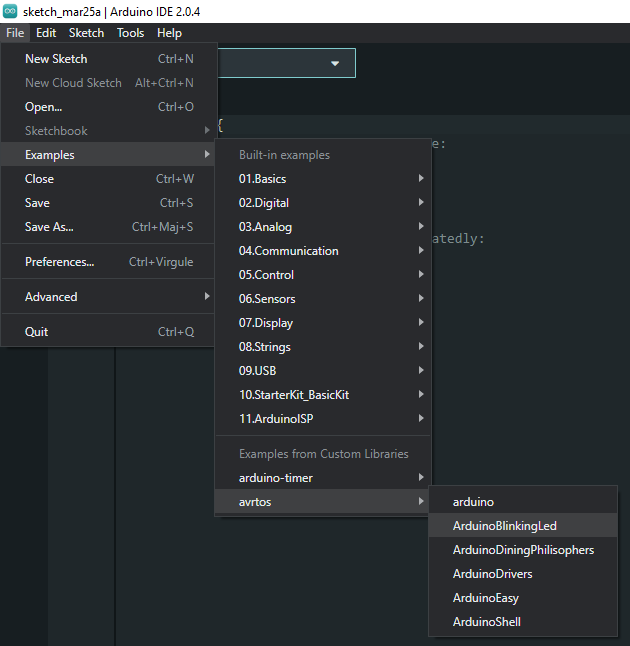Open the Tools menu
630x646 pixels.
coord(130,33)
